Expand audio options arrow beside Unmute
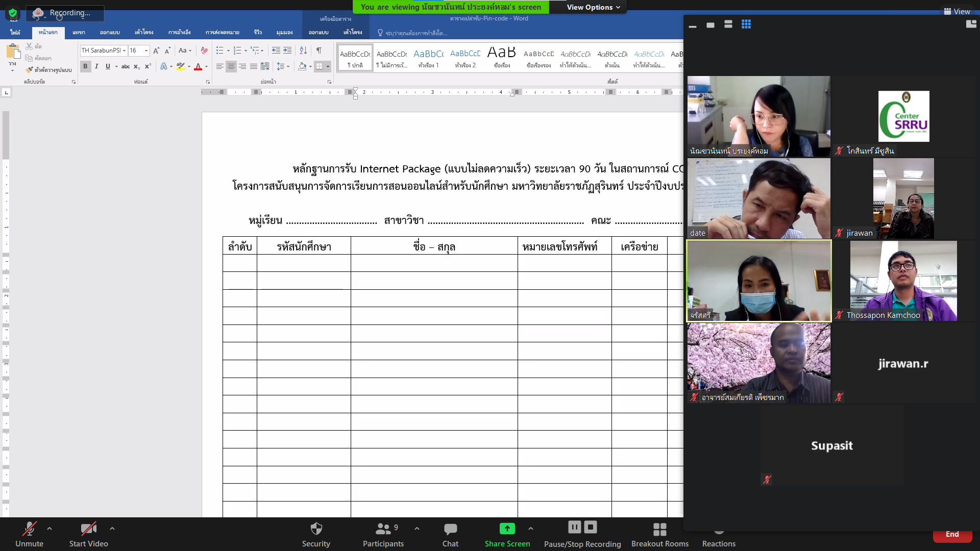Screen dimensions: 980x551 click(x=50, y=529)
